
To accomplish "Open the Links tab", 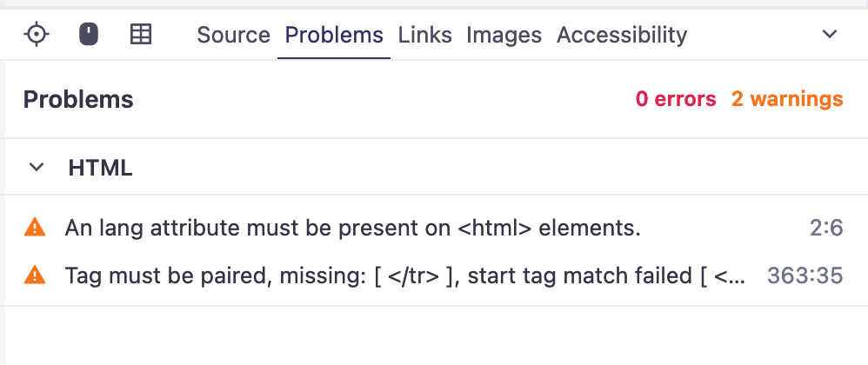I will point(424,35).
